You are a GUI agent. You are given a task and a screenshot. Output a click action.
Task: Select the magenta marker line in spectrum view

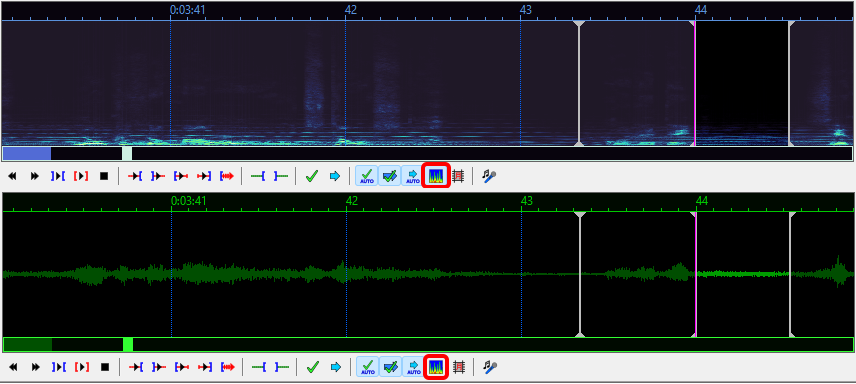pyautogui.click(x=695, y=84)
